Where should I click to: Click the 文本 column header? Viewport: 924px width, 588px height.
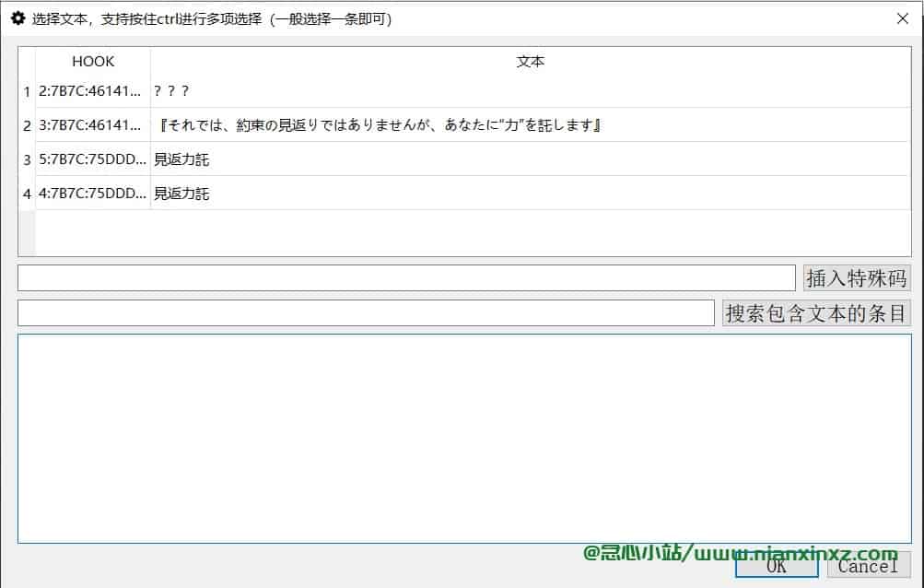[531, 62]
